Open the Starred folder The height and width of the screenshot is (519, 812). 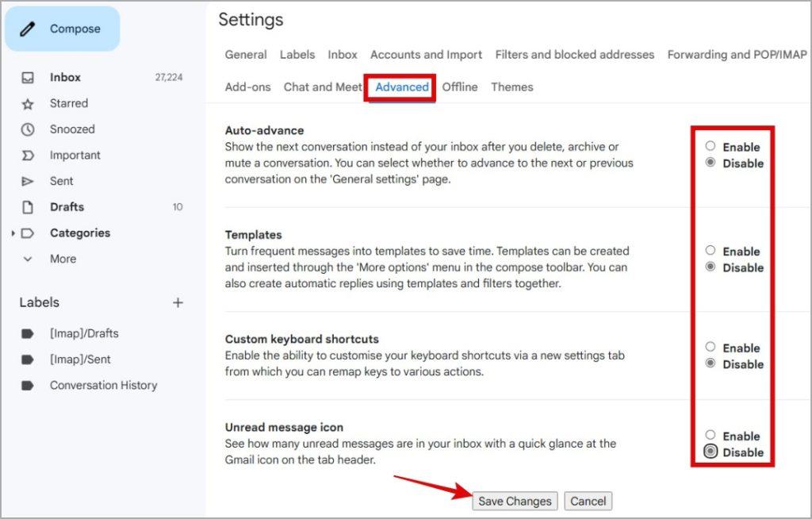click(69, 104)
